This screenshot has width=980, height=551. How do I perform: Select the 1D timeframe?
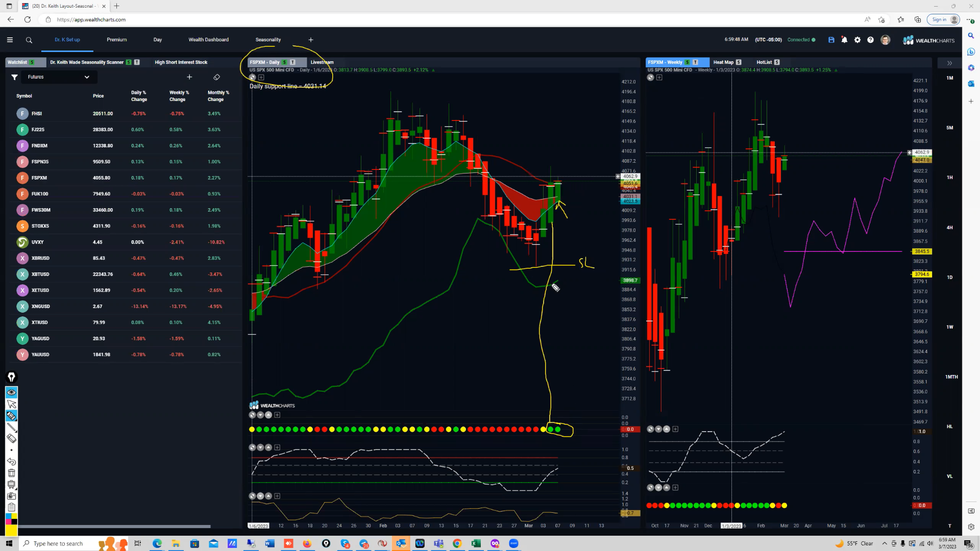click(949, 278)
